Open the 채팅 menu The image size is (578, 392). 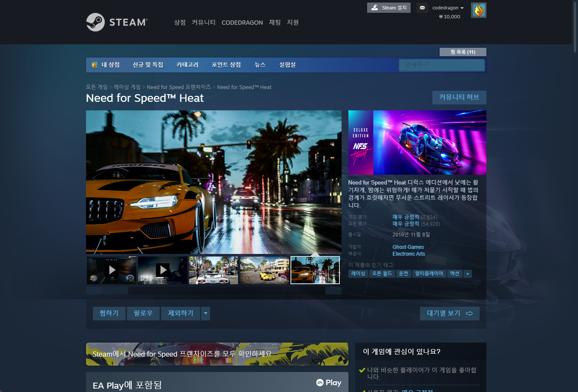[x=275, y=23]
